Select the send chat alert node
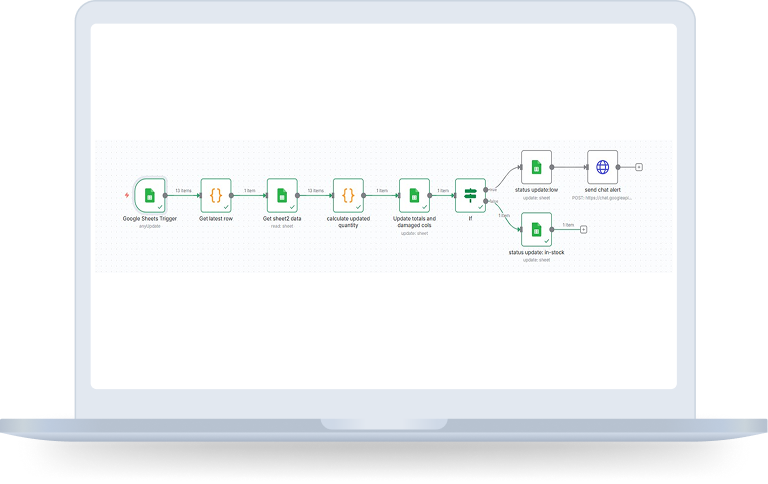This screenshot has height=484, width=768. pos(602,166)
